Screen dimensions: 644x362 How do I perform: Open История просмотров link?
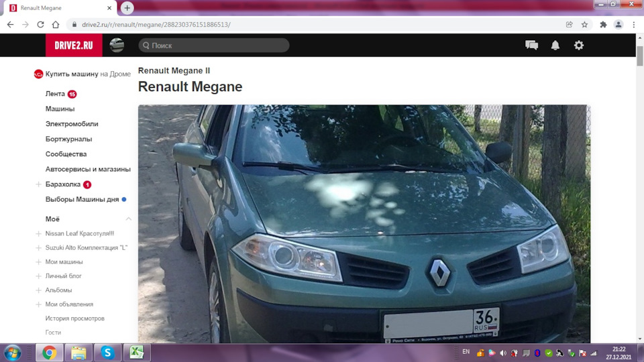click(74, 318)
